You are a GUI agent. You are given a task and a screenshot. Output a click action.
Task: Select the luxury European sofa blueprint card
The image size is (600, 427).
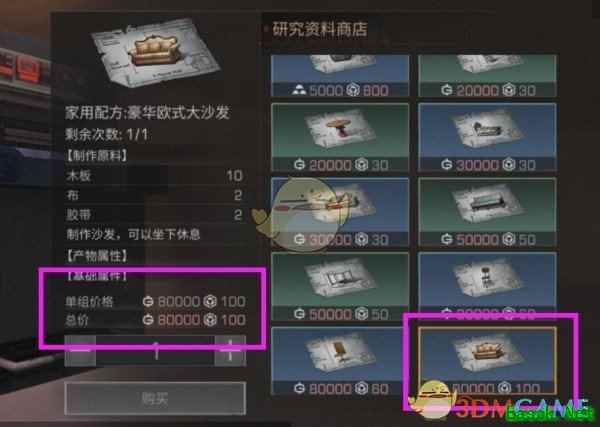487,360
